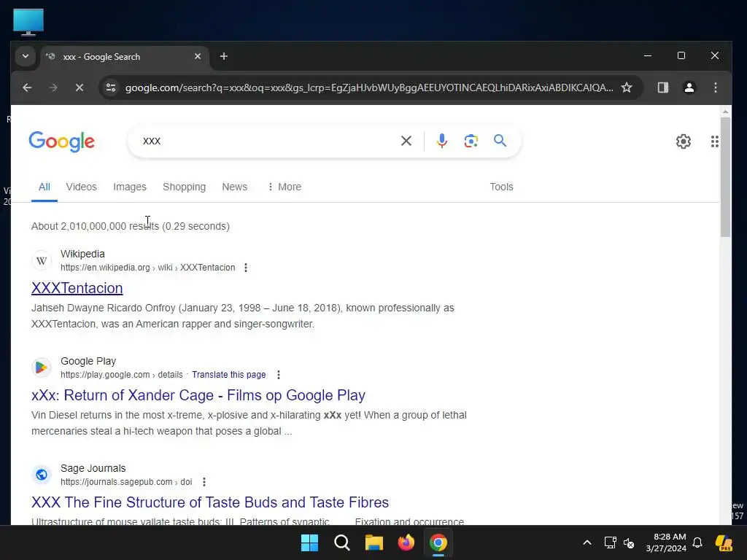Go back to the previous page

(x=27, y=87)
